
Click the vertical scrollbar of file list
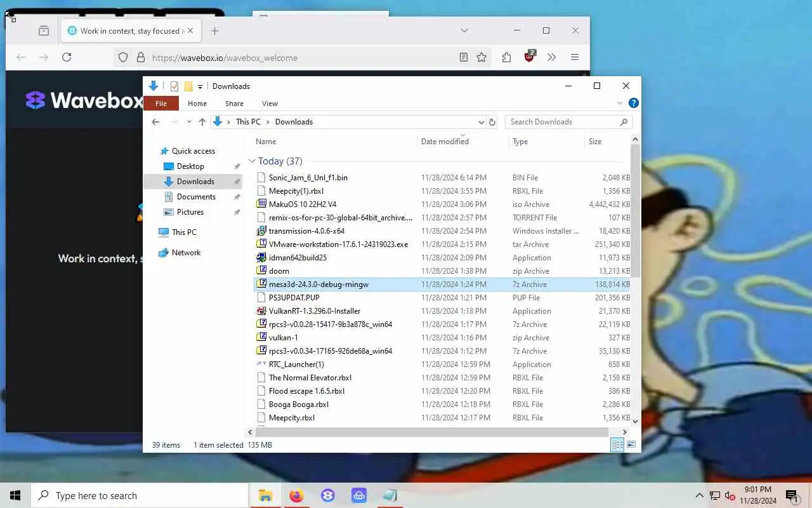click(x=636, y=210)
